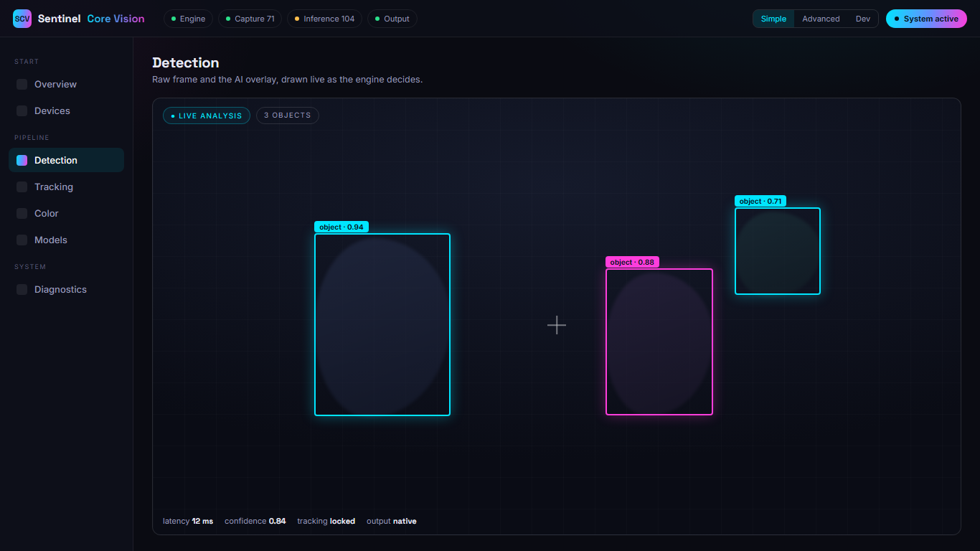The height and width of the screenshot is (551, 980).
Task: Open the Color label in sidebar
Action: [47, 214]
